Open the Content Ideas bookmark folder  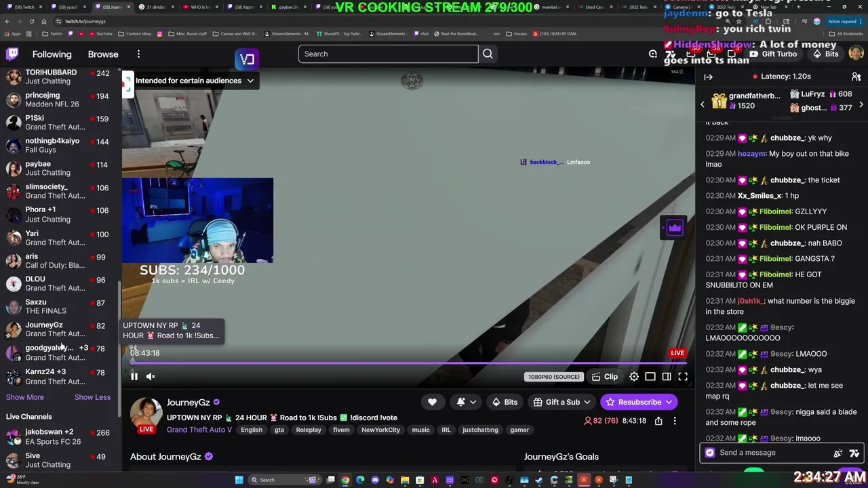tap(135, 34)
